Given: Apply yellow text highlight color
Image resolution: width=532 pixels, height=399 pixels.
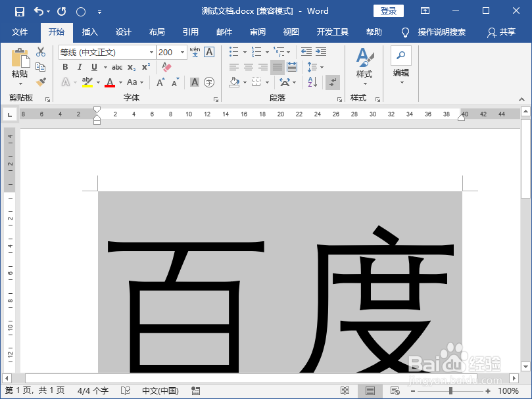Looking at the screenshot, I should point(87,82).
